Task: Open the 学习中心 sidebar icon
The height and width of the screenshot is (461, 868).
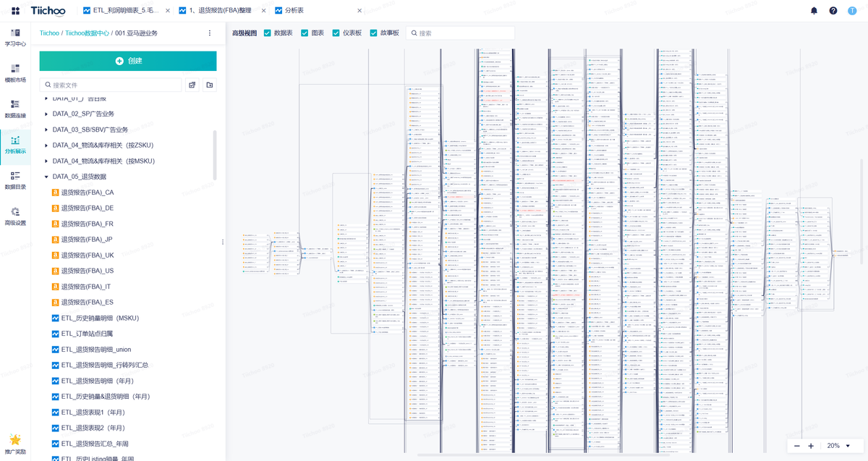Action: 15,37
